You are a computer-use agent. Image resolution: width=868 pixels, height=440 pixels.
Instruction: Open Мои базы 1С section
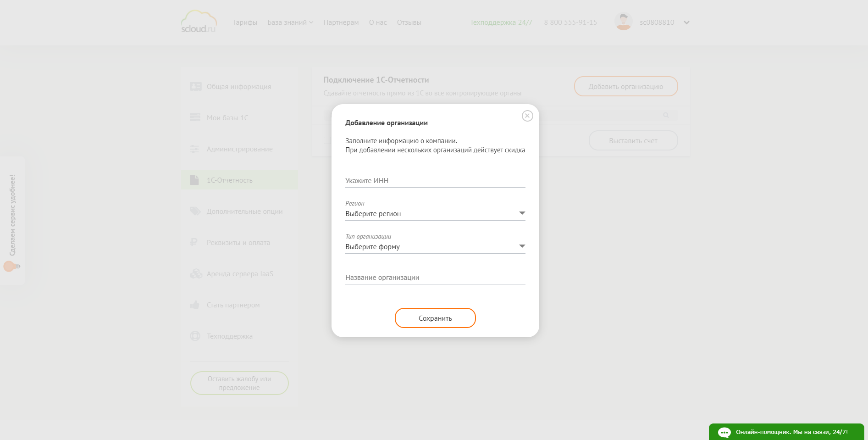click(227, 118)
